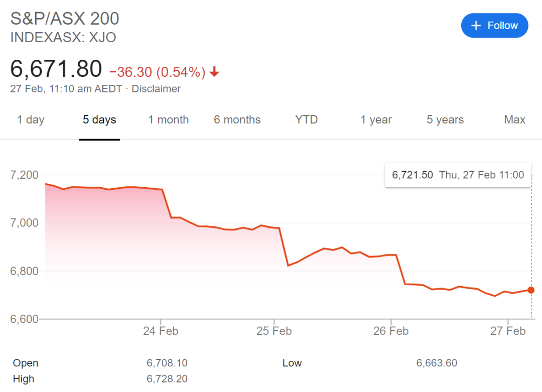Click the 26 Feb date label
This screenshot has height=392, width=542.
(x=391, y=331)
